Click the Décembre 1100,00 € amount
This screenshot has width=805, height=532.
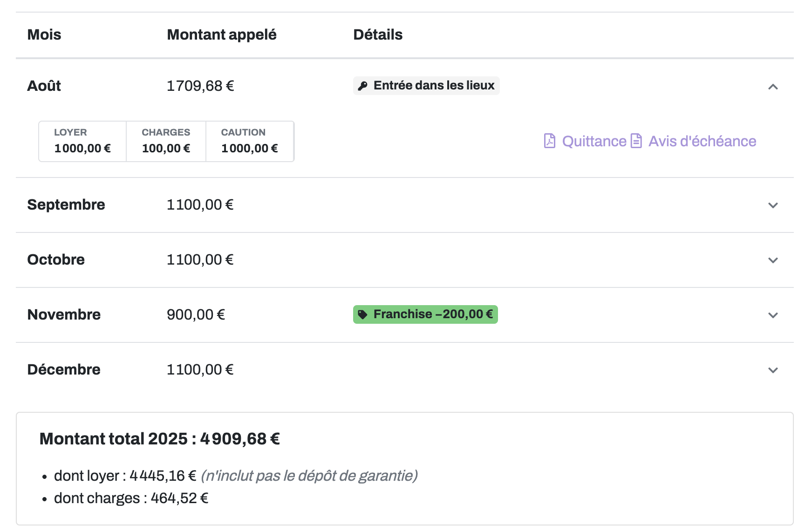coord(200,369)
